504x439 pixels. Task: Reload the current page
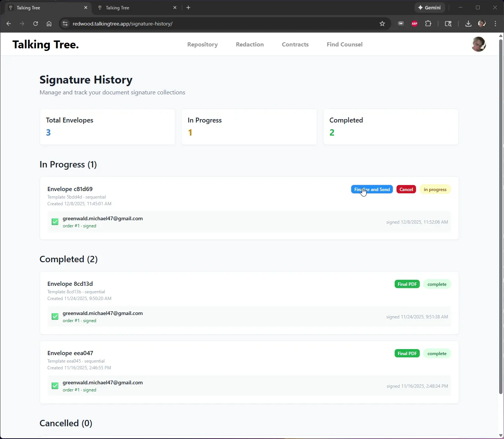36,24
